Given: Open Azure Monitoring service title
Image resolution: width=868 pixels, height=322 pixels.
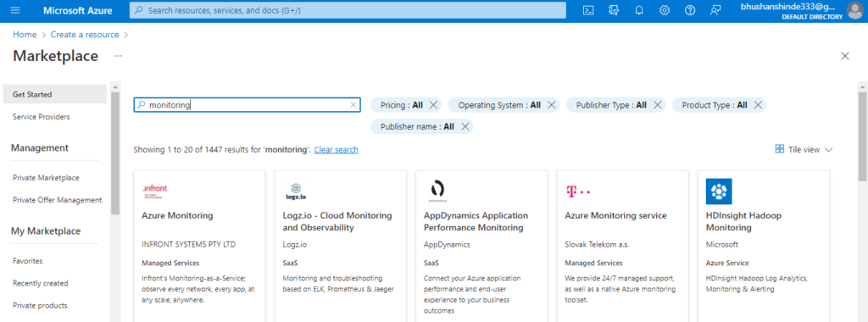Looking at the screenshot, I should tap(615, 215).
